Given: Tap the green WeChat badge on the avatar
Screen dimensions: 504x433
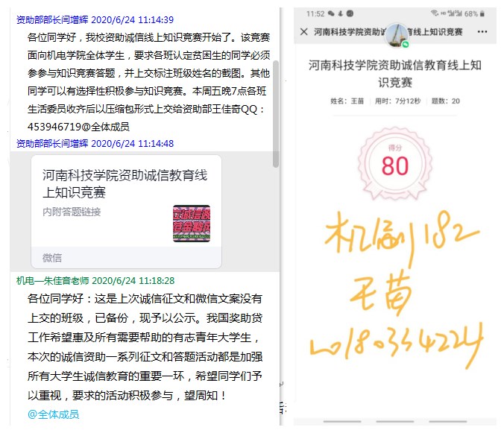Looking at the screenshot, I should [406, 43].
